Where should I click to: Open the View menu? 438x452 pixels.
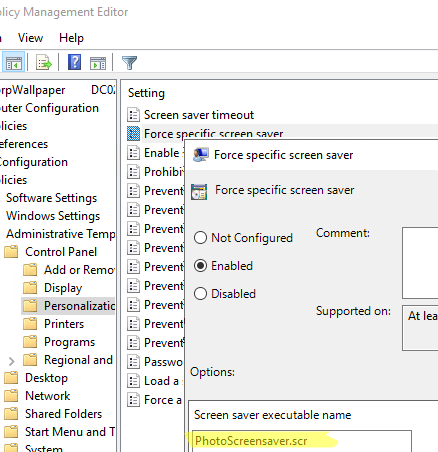point(30,38)
